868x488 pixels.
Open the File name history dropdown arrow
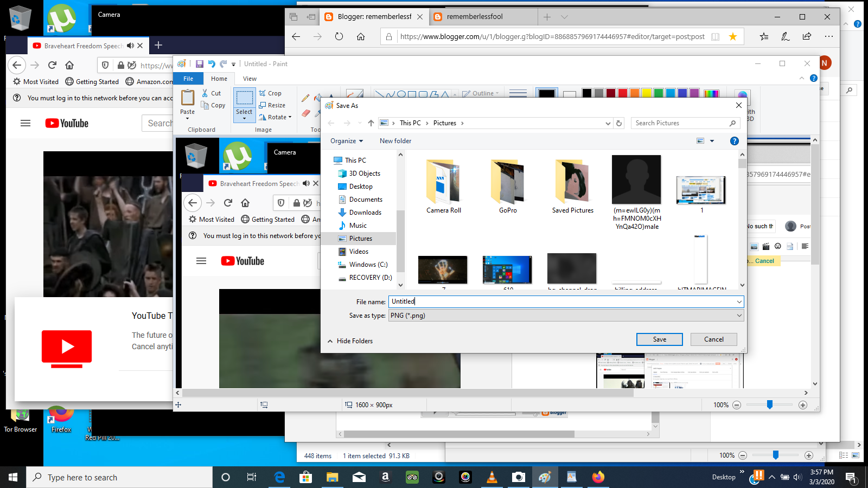click(x=739, y=301)
